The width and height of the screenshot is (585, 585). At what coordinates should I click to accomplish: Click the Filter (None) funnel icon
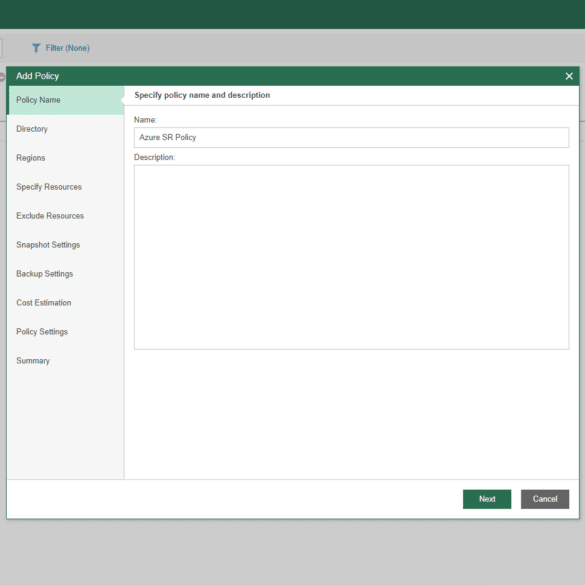[36, 48]
